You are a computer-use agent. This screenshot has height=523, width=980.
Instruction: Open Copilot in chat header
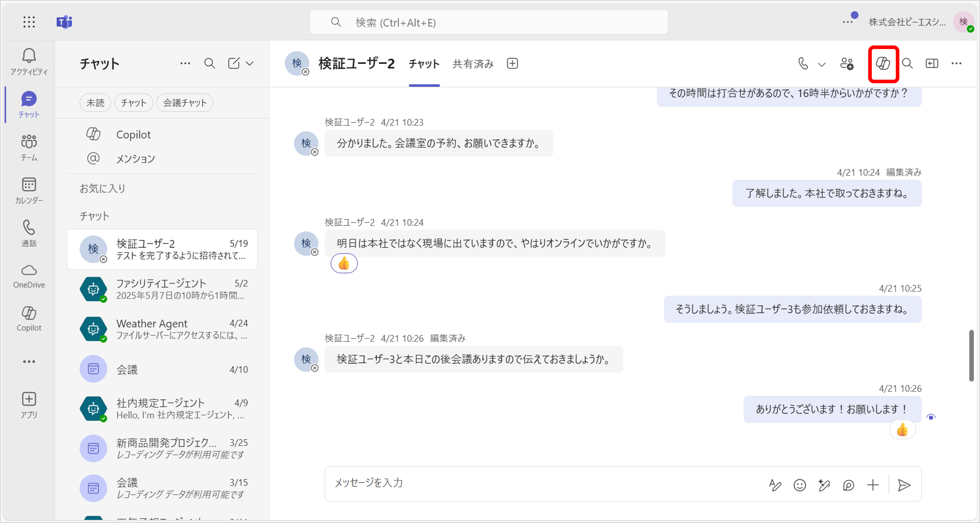(x=883, y=63)
